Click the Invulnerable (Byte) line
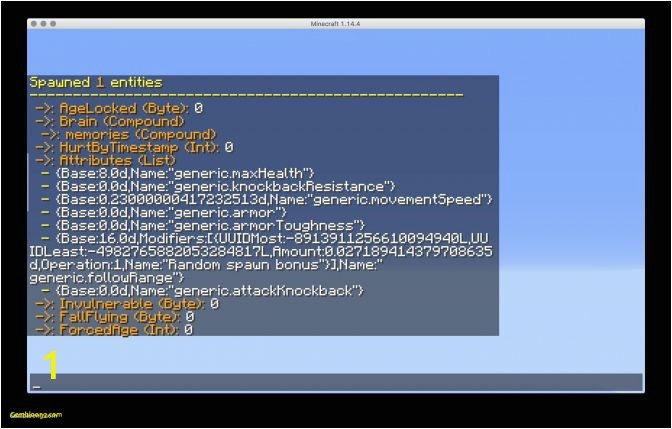Image resolution: width=672 pixels, height=429 pixels. [x=127, y=304]
